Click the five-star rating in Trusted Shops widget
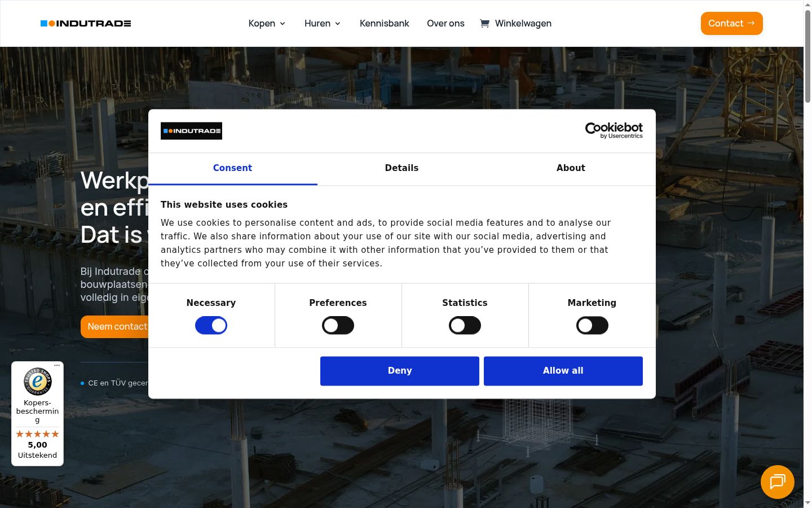 tap(37, 434)
